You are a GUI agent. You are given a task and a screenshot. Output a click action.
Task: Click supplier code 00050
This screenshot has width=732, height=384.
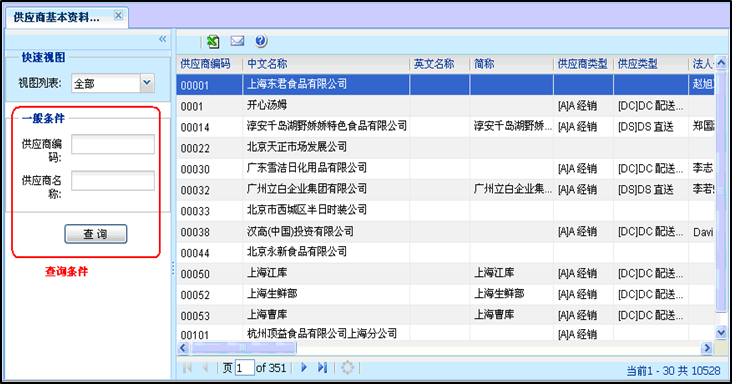pos(195,274)
